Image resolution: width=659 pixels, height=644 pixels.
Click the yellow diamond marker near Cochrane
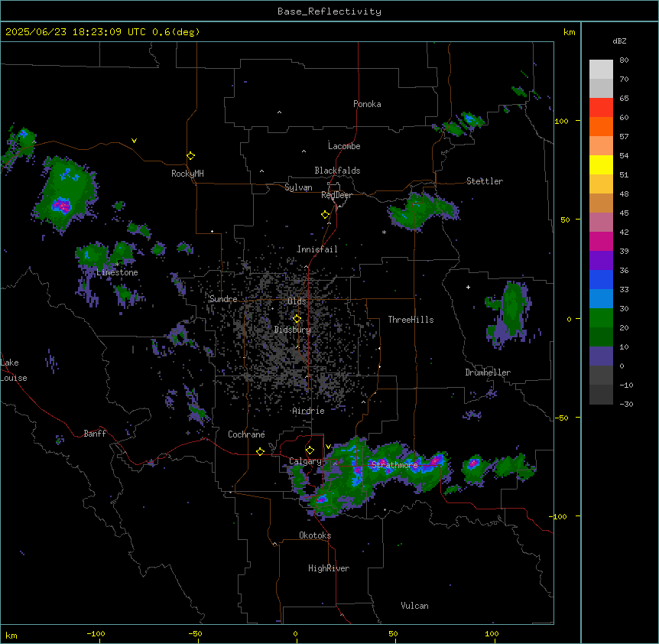coord(260,451)
